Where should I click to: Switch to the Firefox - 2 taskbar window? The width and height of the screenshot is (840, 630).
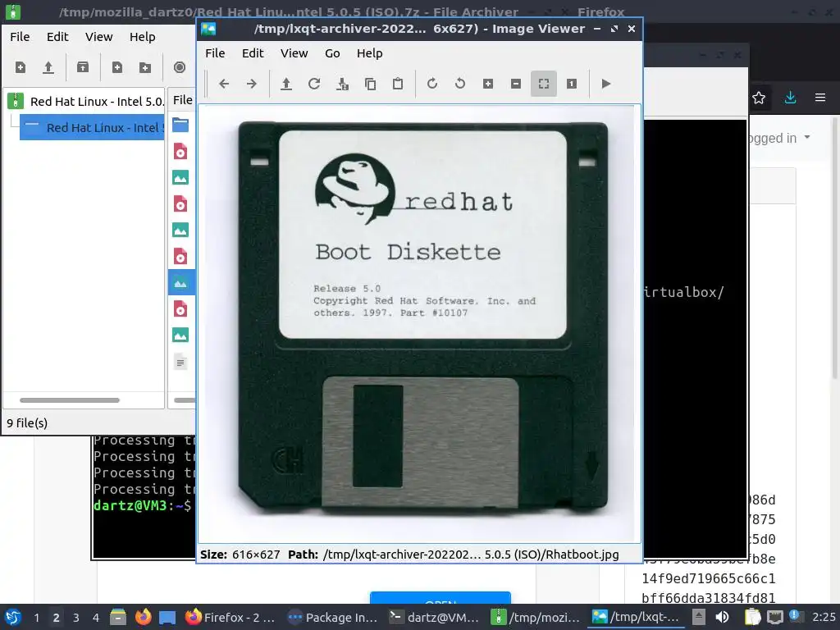pyautogui.click(x=231, y=617)
